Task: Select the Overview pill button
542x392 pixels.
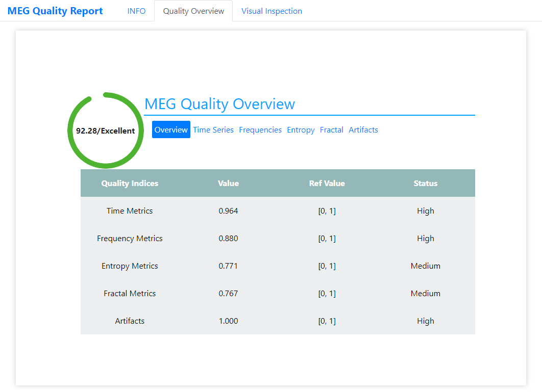Action: (171, 129)
